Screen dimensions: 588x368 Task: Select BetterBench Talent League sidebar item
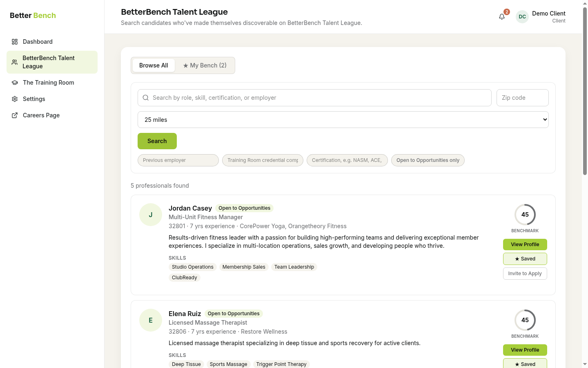click(x=52, y=62)
